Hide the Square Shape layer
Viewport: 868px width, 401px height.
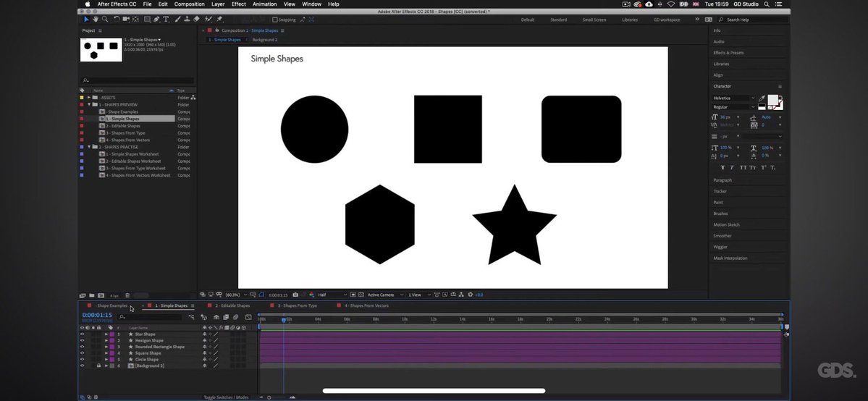click(82, 353)
